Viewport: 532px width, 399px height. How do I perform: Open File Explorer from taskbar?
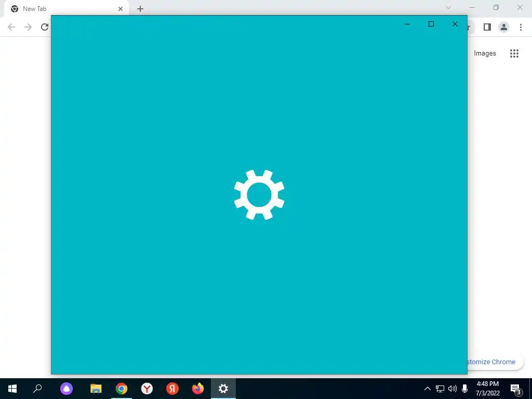tap(96, 389)
